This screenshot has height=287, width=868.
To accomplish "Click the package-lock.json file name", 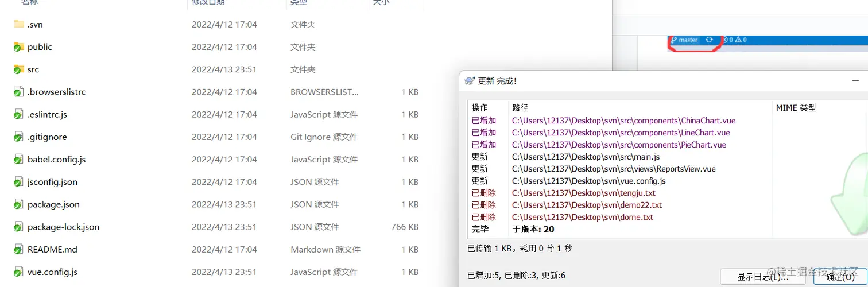I will pyautogui.click(x=63, y=227).
